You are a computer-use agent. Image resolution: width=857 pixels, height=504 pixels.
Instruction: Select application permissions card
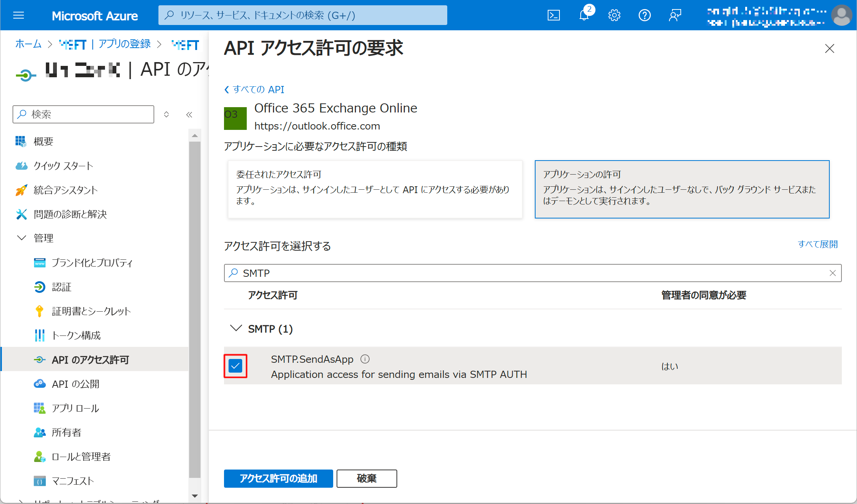coord(682,189)
